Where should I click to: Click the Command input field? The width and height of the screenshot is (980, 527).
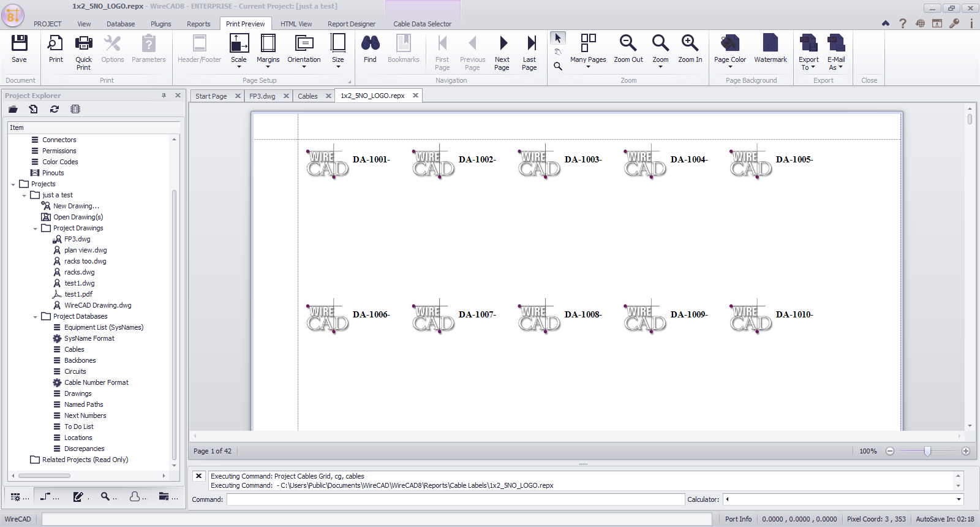[x=456, y=499]
